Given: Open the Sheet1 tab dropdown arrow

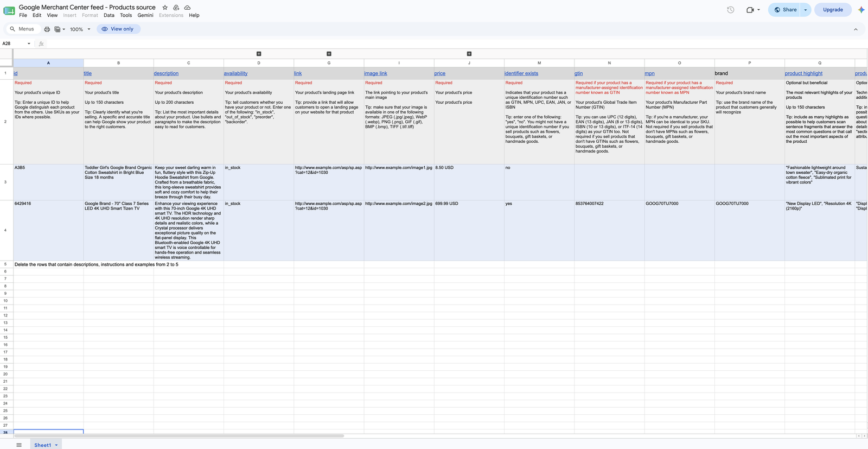Looking at the screenshot, I should [x=56, y=445].
